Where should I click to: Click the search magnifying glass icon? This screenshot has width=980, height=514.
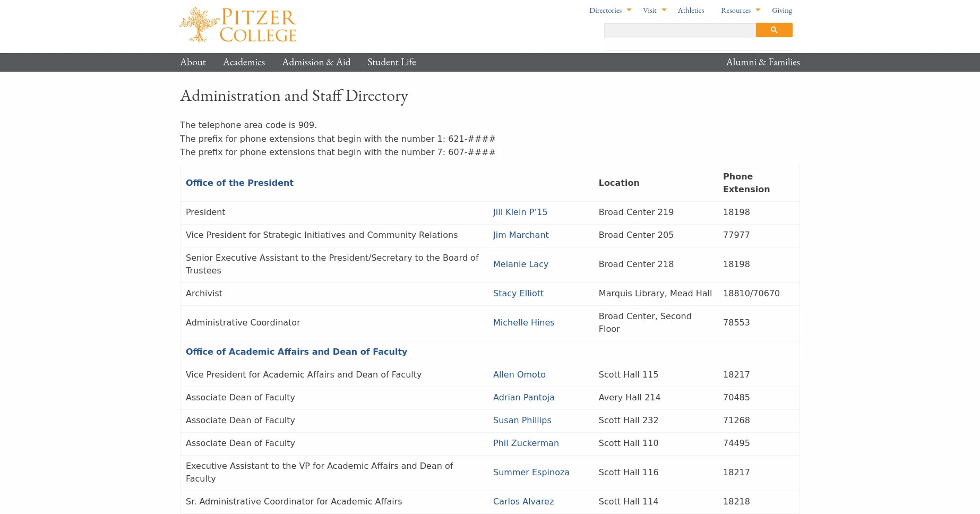[773, 30]
